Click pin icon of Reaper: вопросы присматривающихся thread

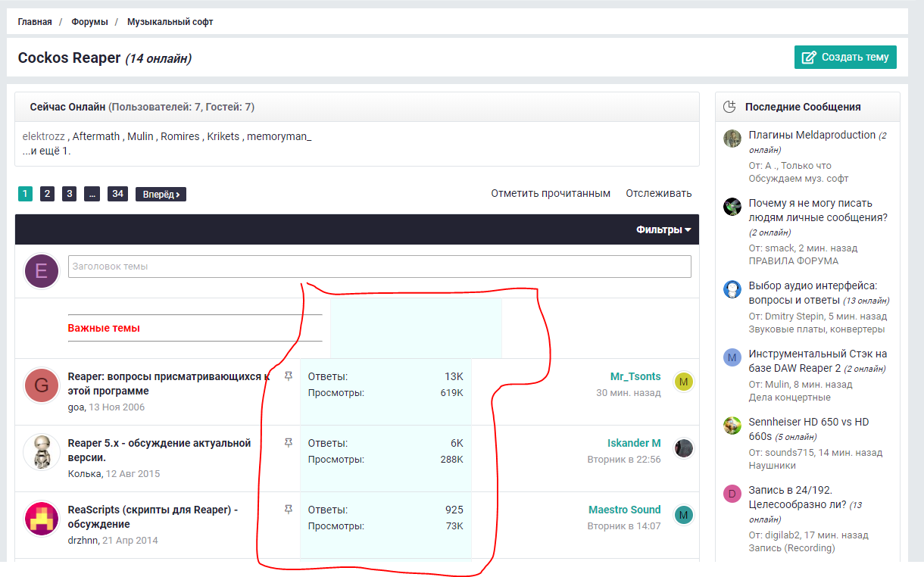pos(288,376)
